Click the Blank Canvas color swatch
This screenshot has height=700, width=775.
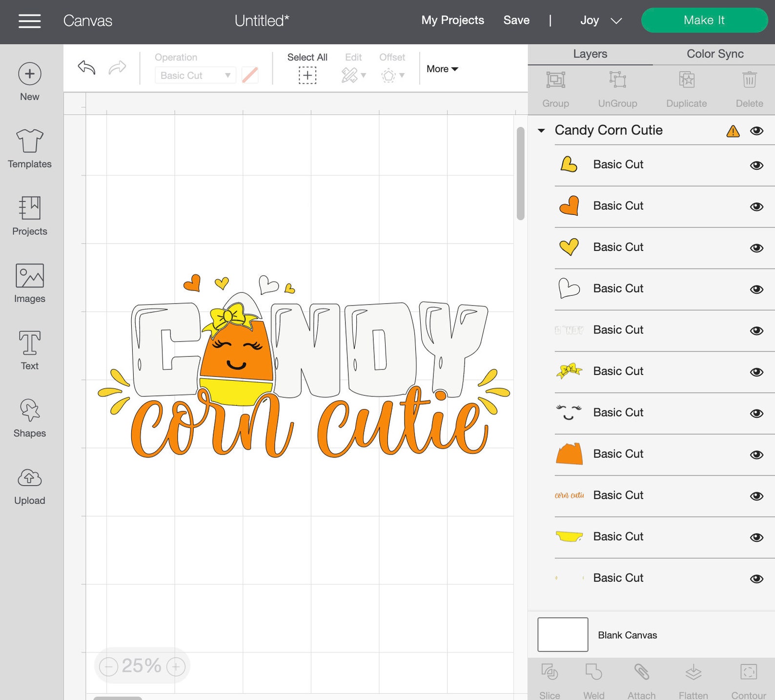563,635
